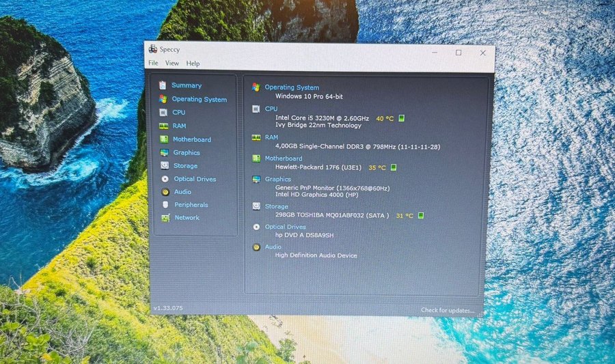
Task: Open the Graphics heading link in summary
Action: click(x=277, y=179)
